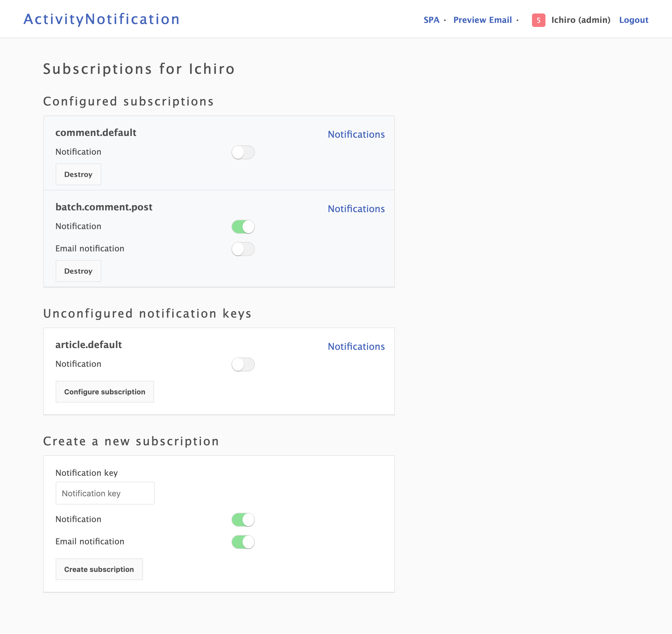
Task: Toggle Notification switch for article.default
Action: click(x=243, y=364)
